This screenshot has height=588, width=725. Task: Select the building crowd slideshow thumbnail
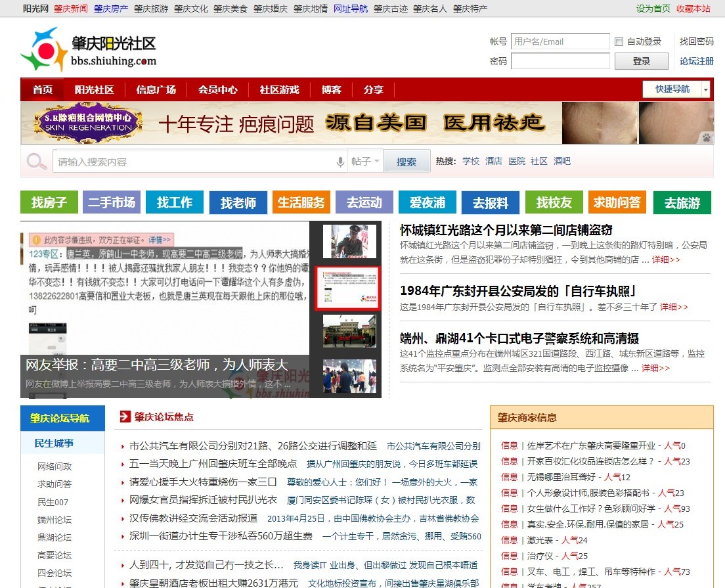349,331
